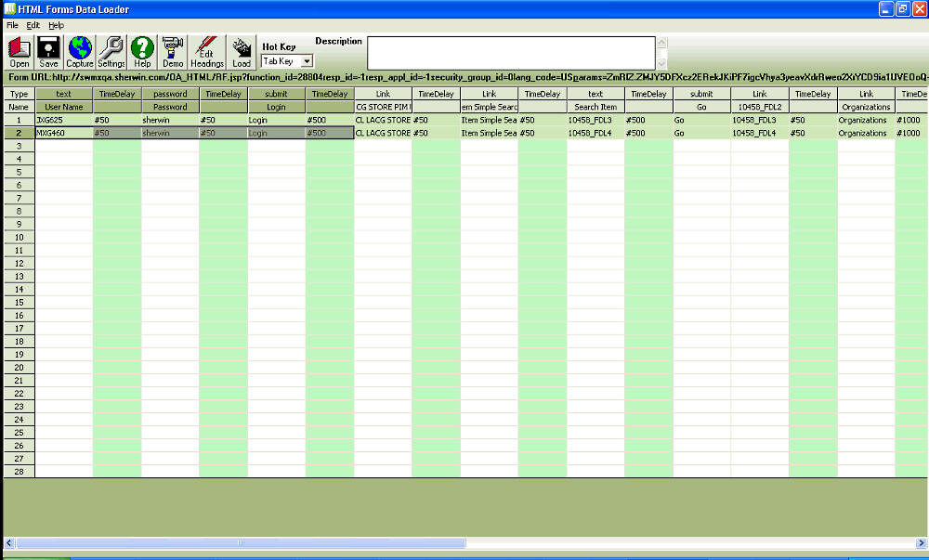Click '10458_FDL4' text cell in row 2

(x=595, y=133)
